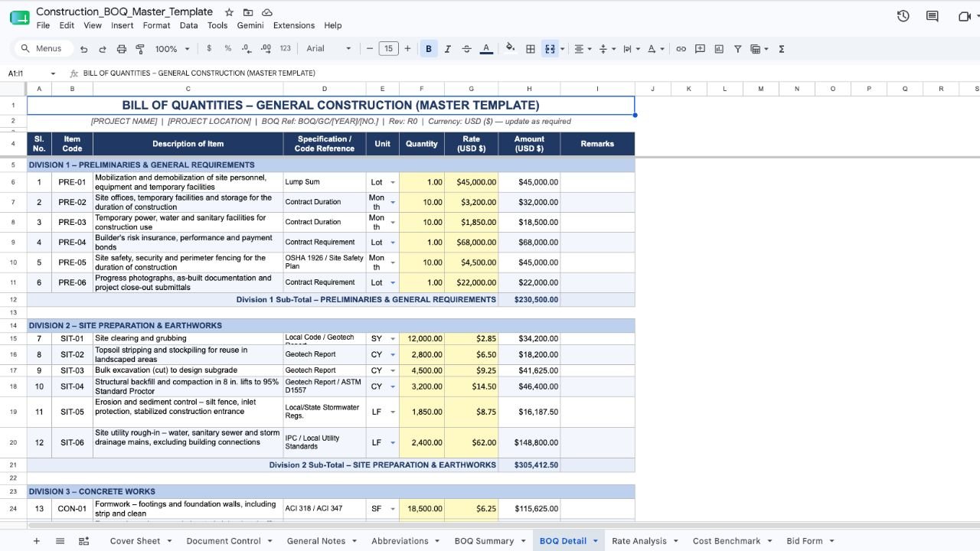Format as percent icon

[227, 48]
